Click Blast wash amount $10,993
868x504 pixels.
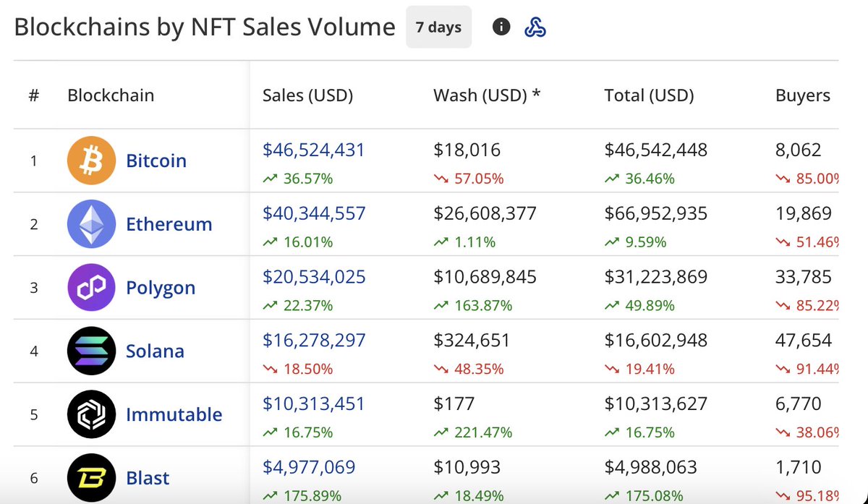[x=467, y=467]
